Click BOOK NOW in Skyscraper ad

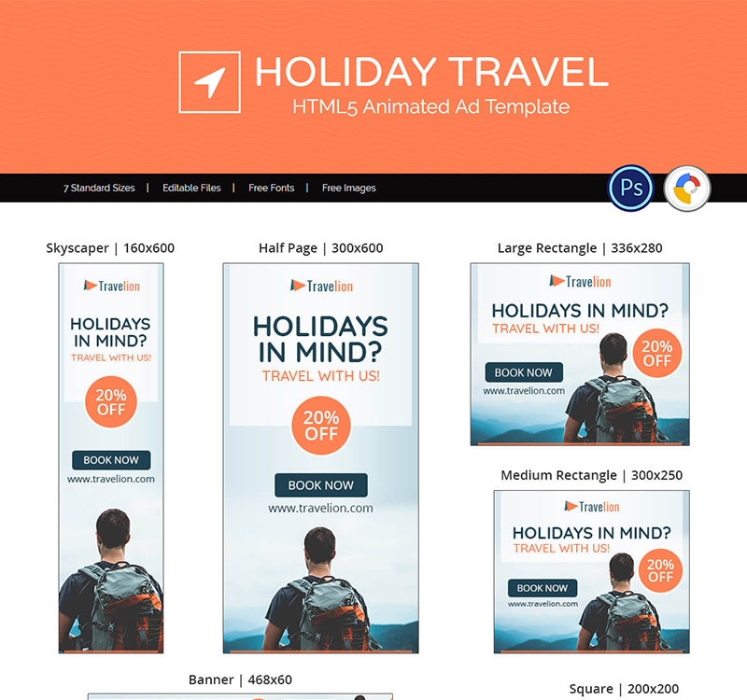tap(111, 460)
